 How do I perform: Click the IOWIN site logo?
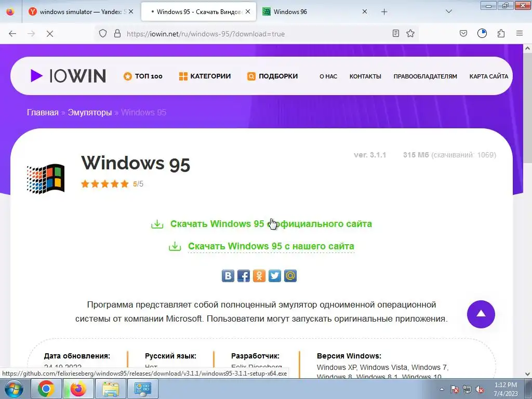coord(68,76)
